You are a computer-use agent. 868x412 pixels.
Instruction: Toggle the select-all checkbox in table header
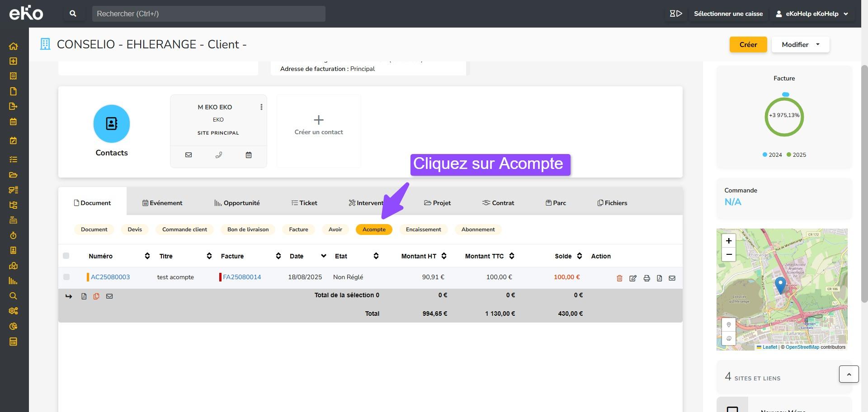(x=66, y=256)
